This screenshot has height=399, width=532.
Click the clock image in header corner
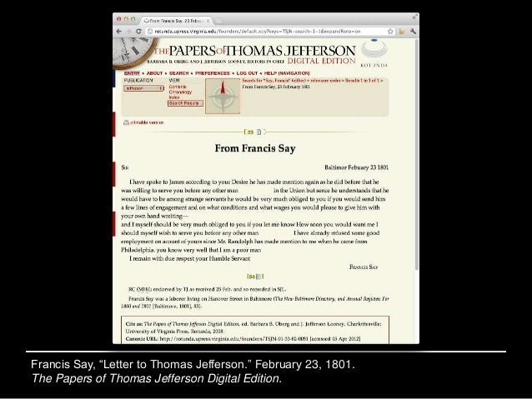tap(135, 52)
